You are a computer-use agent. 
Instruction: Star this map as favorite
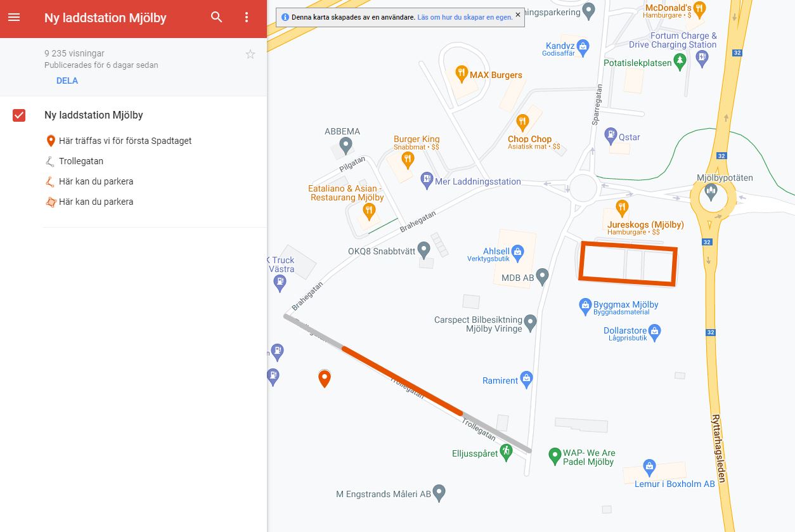(x=250, y=55)
